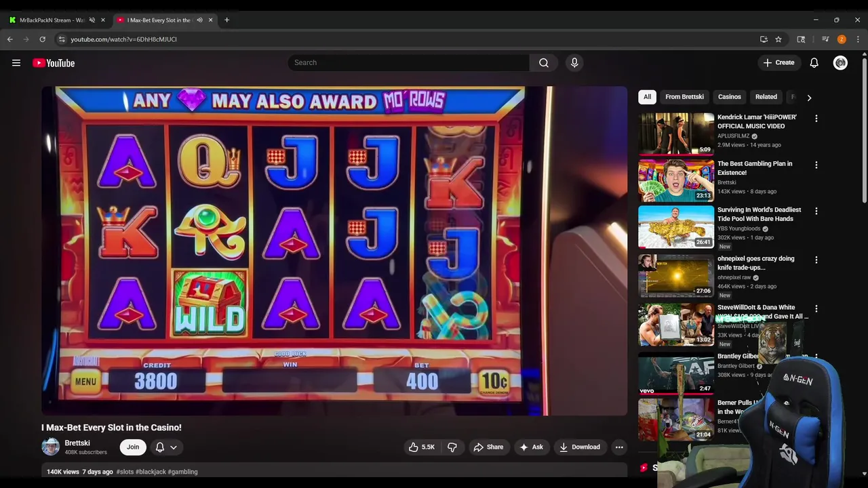Open the site information icon in the address bar
Viewport: 868px width, 488px height.
[x=62, y=39]
